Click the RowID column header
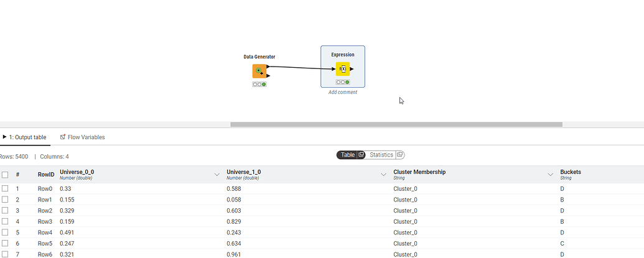 46,175
